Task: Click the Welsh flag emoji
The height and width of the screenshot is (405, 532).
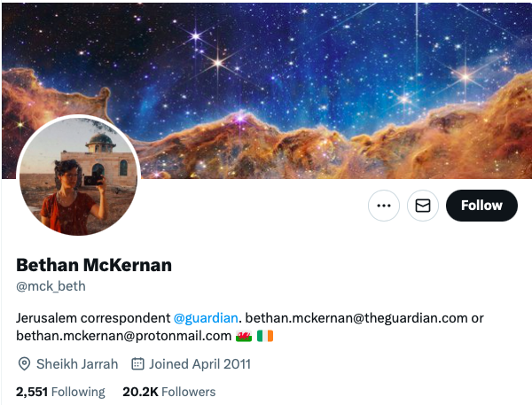Action: coord(244,336)
